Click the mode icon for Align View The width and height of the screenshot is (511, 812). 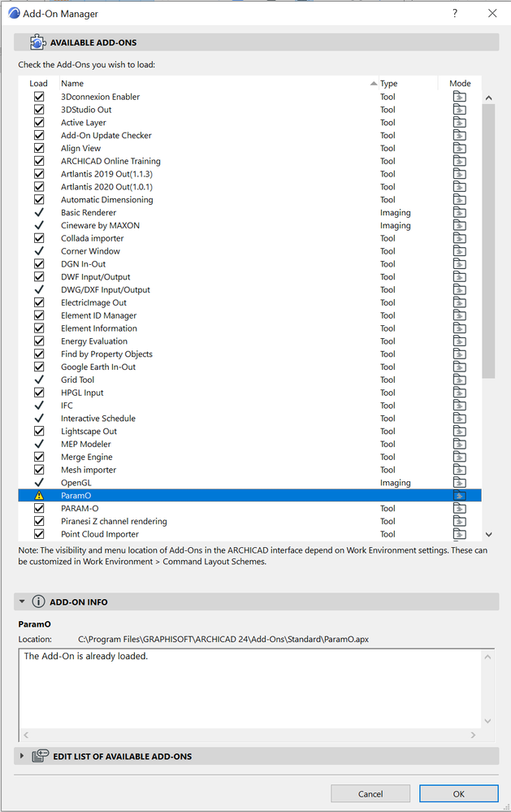460,149
